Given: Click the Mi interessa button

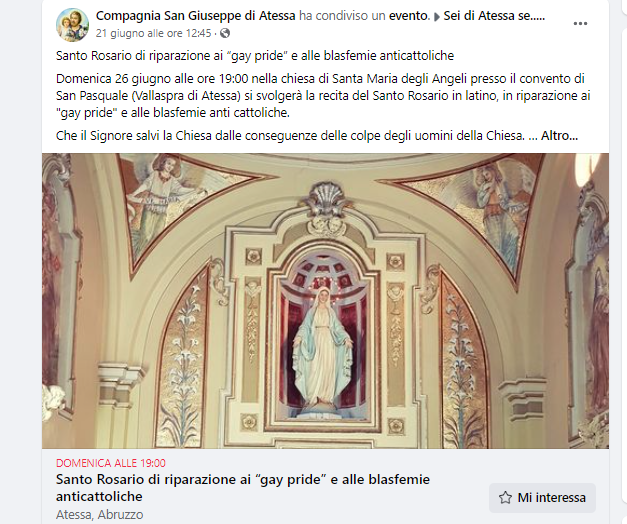Looking at the screenshot, I should point(542,498).
